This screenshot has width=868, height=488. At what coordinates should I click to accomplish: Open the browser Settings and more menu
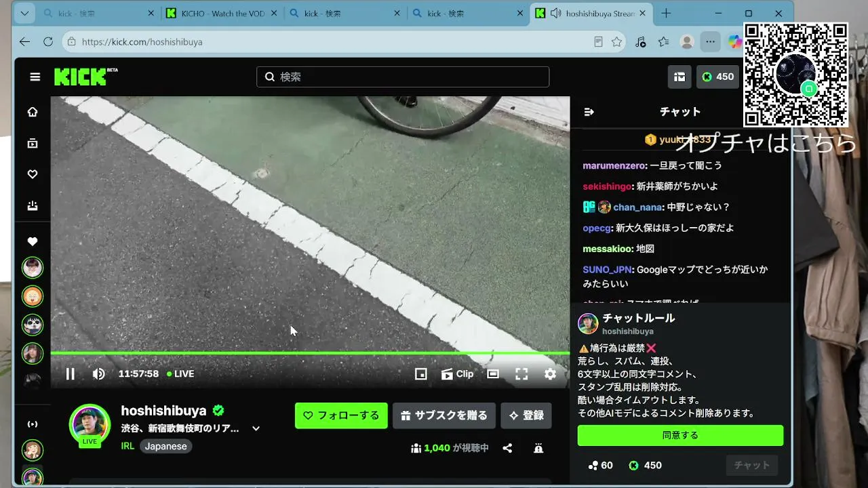[710, 42]
